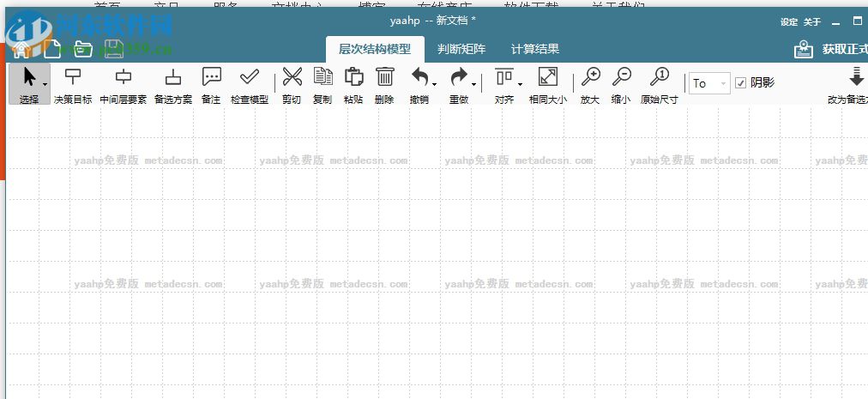Click the 复制 copy icon
The width and height of the screenshot is (868, 399).
(x=322, y=76)
